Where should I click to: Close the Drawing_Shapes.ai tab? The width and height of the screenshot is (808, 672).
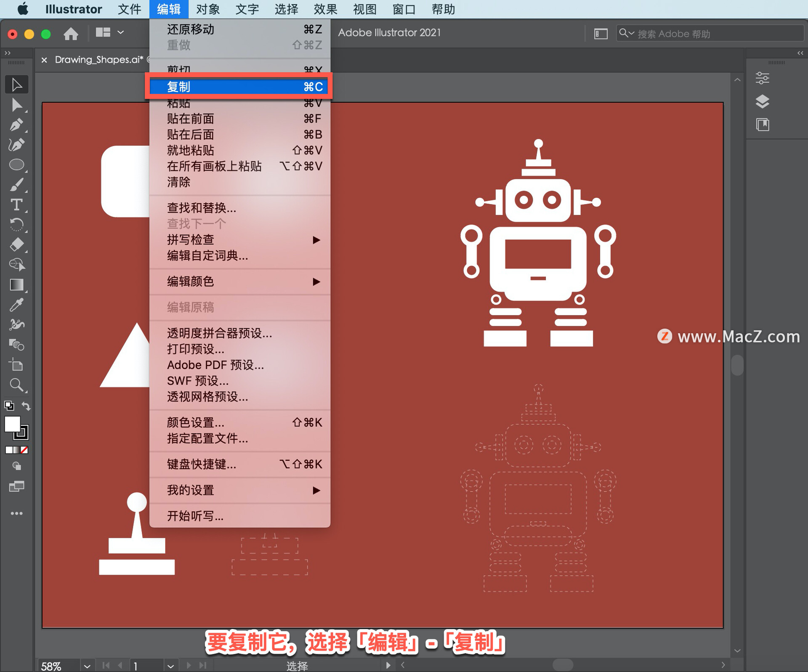[x=44, y=60]
